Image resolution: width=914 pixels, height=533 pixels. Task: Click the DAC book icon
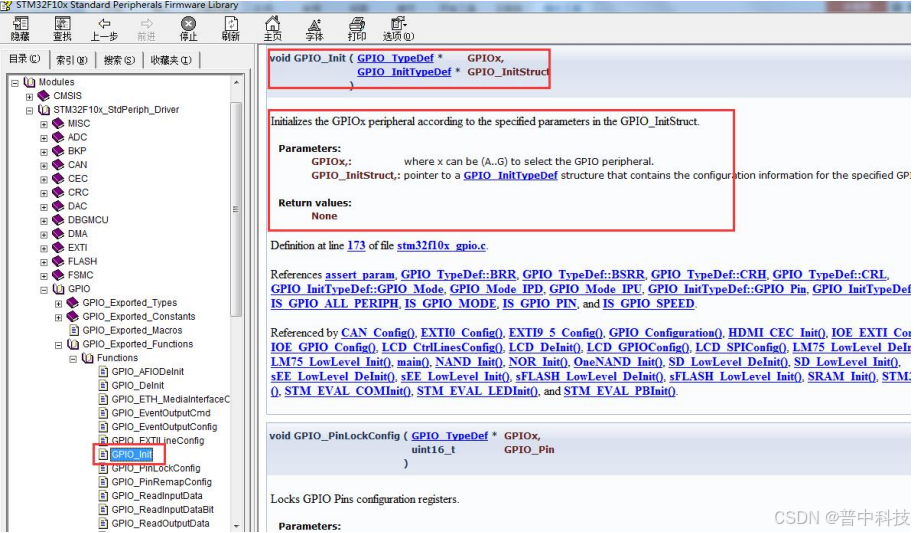point(58,206)
